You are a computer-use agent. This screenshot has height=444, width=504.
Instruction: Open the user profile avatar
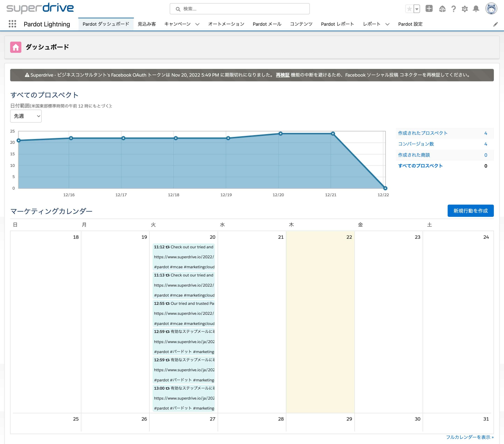pyautogui.click(x=491, y=9)
